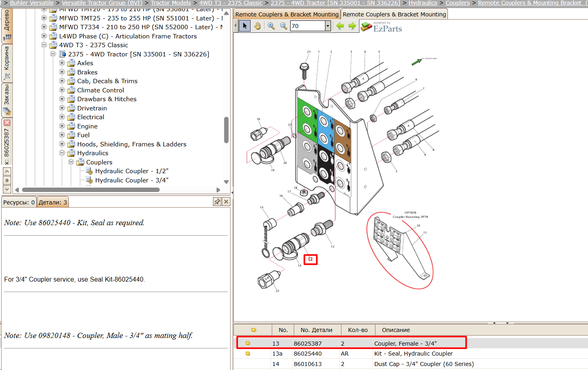588x370 pixels.
Task: Click the Axles folder icon
Action: click(x=71, y=63)
